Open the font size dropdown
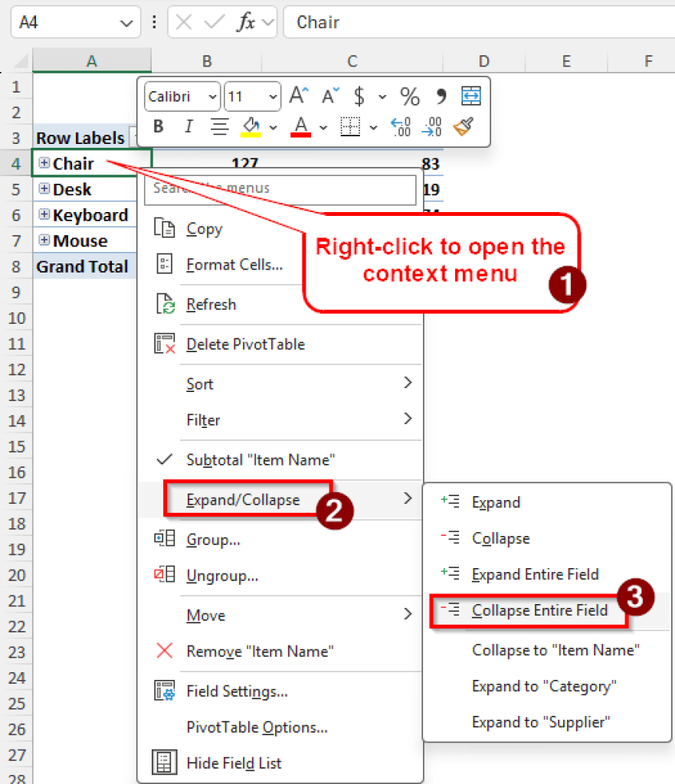 click(x=273, y=96)
